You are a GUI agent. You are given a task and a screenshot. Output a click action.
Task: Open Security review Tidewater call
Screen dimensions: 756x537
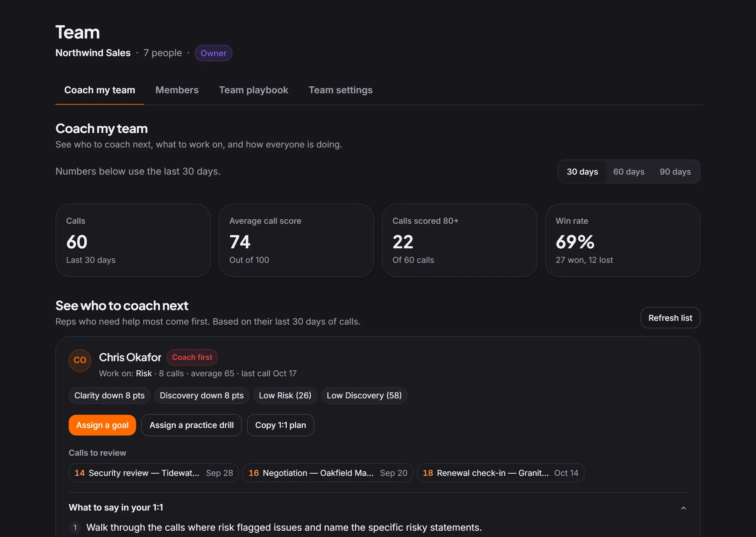[153, 472]
